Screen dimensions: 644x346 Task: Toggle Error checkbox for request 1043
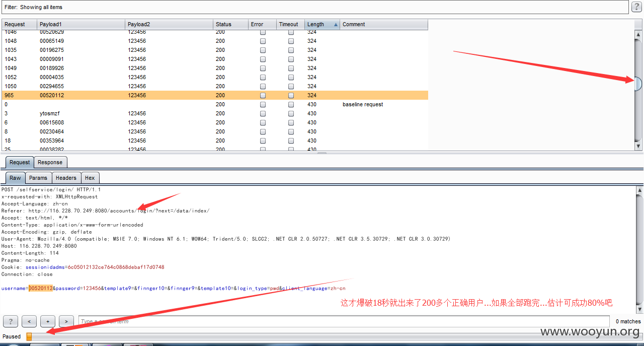[x=263, y=59]
